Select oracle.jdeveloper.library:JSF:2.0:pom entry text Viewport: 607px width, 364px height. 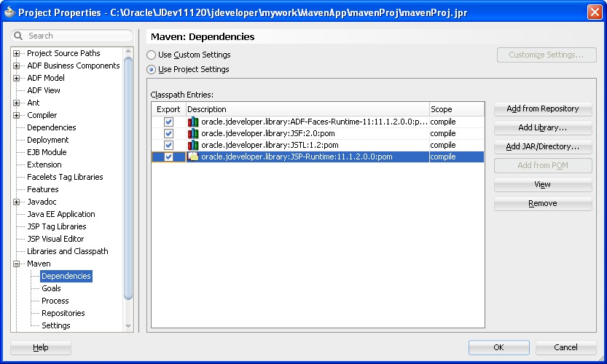click(x=268, y=133)
